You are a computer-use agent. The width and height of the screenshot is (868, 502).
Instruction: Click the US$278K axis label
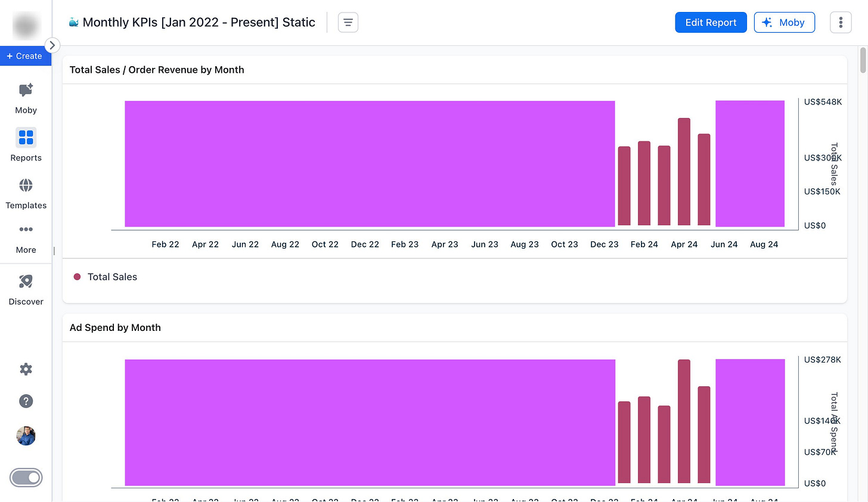point(823,360)
